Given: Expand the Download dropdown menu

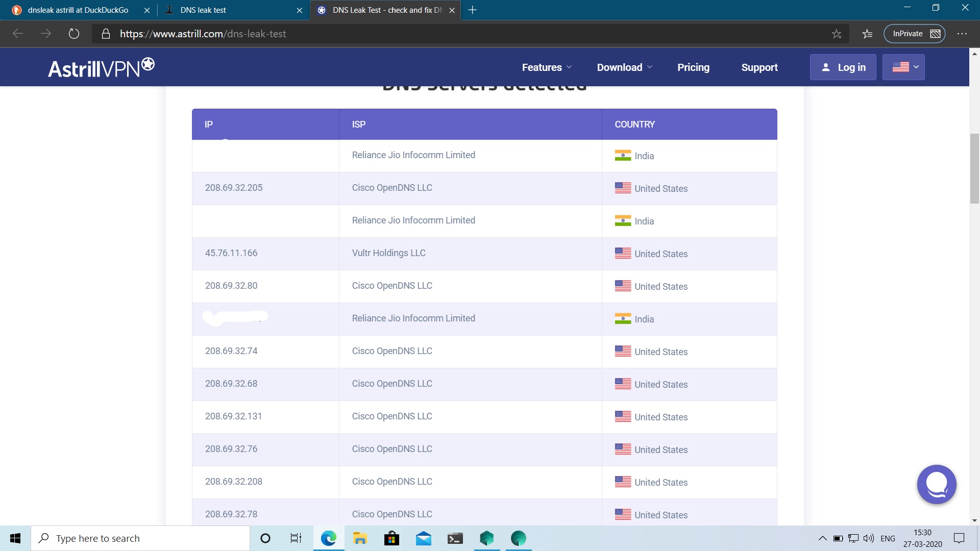Looking at the screenshot, I should coord(624,67).
